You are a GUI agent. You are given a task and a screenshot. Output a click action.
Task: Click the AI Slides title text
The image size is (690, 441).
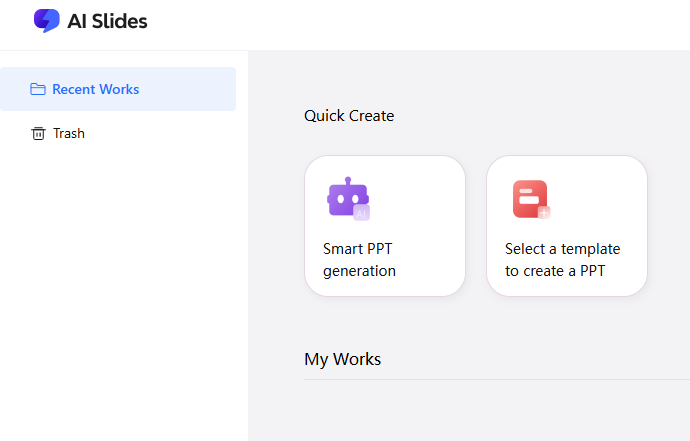pos(107,21)
